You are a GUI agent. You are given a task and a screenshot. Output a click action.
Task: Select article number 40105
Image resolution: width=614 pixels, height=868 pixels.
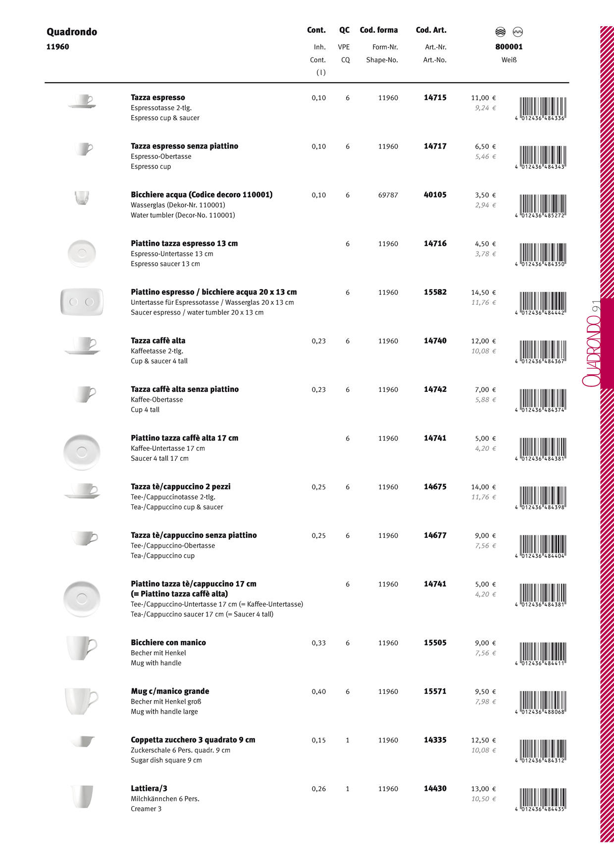click(435, 194)
